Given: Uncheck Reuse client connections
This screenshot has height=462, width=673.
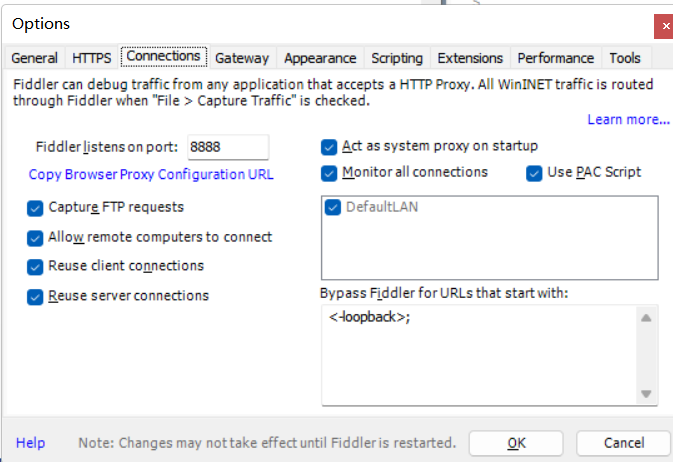Looking at the screenshot, I should point(36,267).
